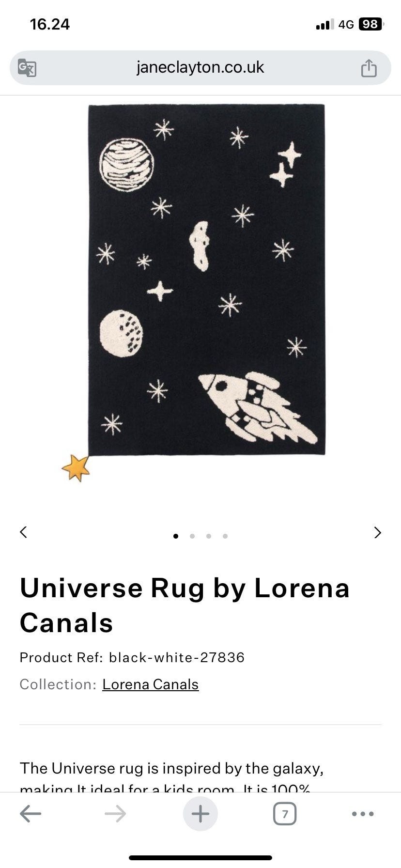Tap the product ref black-white-27836 text

(x=132, y=657)
